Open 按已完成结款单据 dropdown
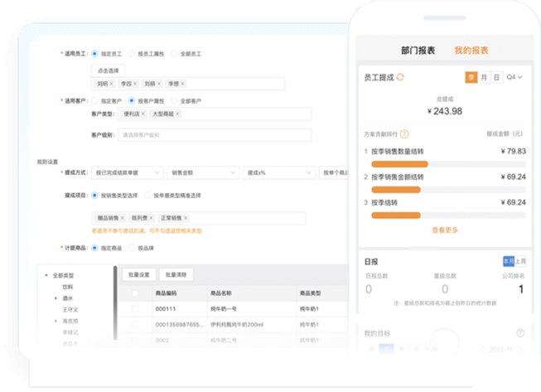 pos(128,172)
